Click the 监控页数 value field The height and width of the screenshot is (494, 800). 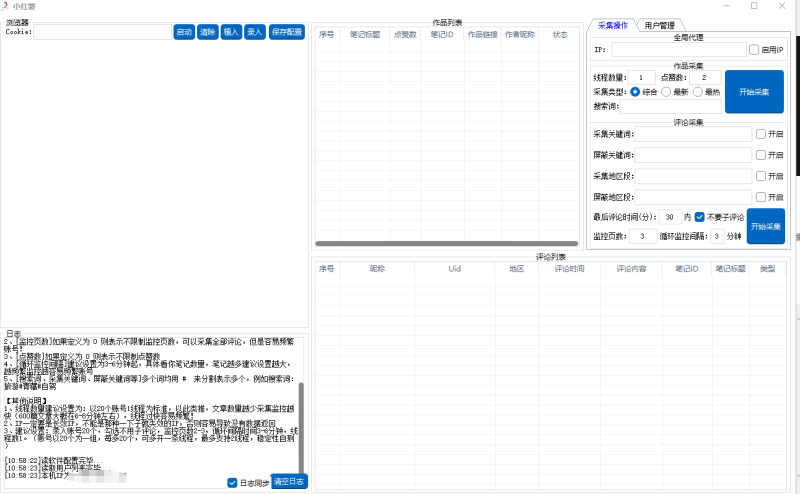pos(643,236)
